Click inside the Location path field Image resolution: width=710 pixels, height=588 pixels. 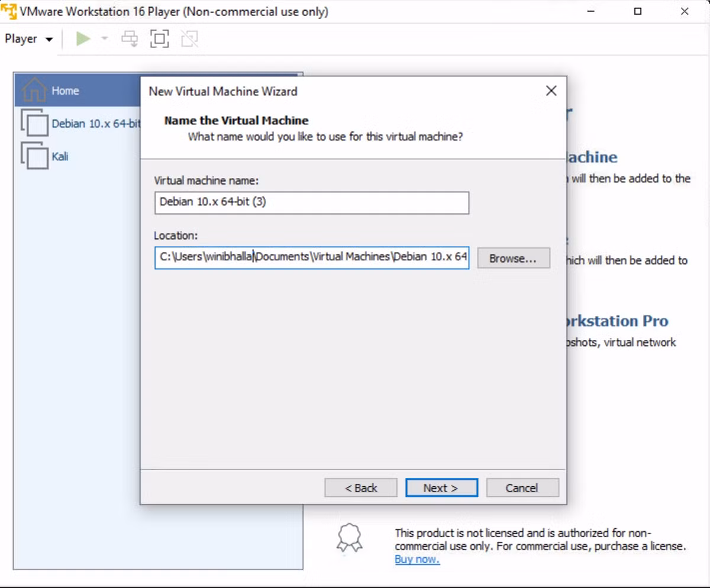pos(312,257)
